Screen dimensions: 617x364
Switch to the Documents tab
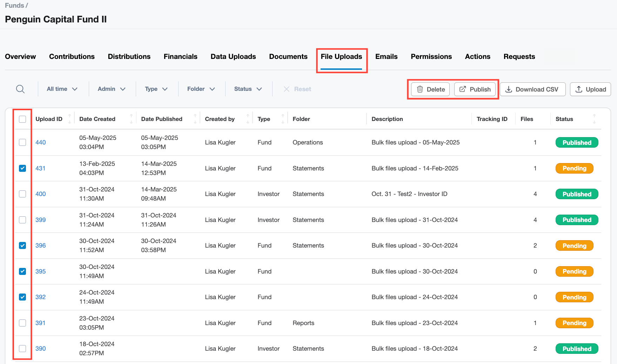tap(288, 56)
